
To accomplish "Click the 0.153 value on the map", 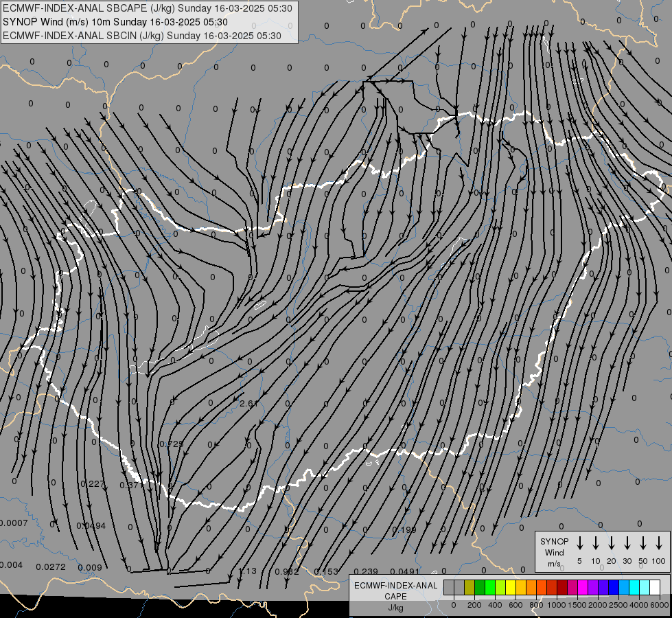I will tap(326, 572).
